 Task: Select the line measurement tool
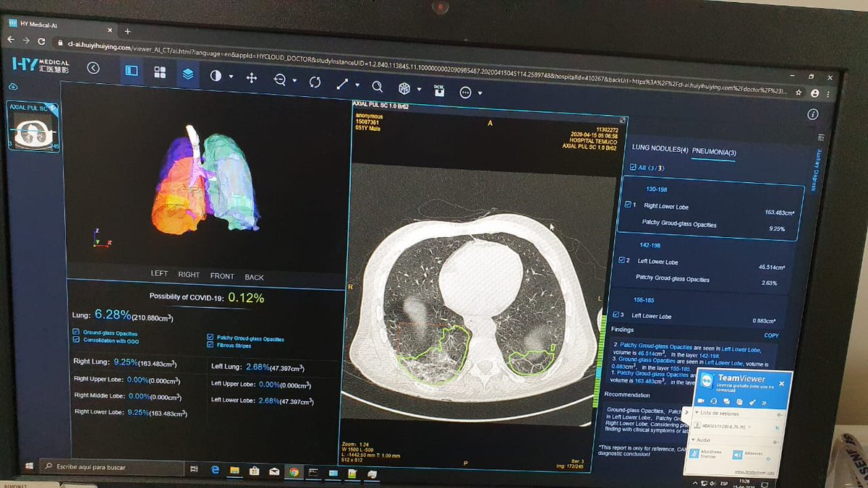tap(343, 84)
